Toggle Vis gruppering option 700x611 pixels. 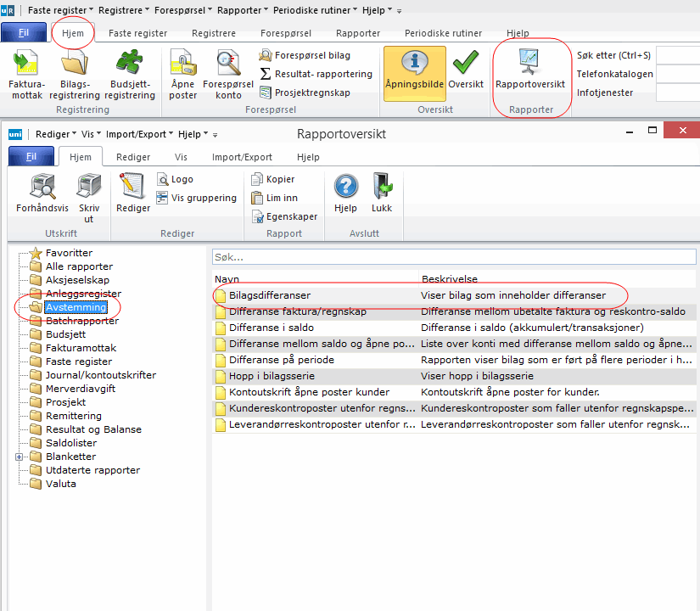tap(197, 198)
